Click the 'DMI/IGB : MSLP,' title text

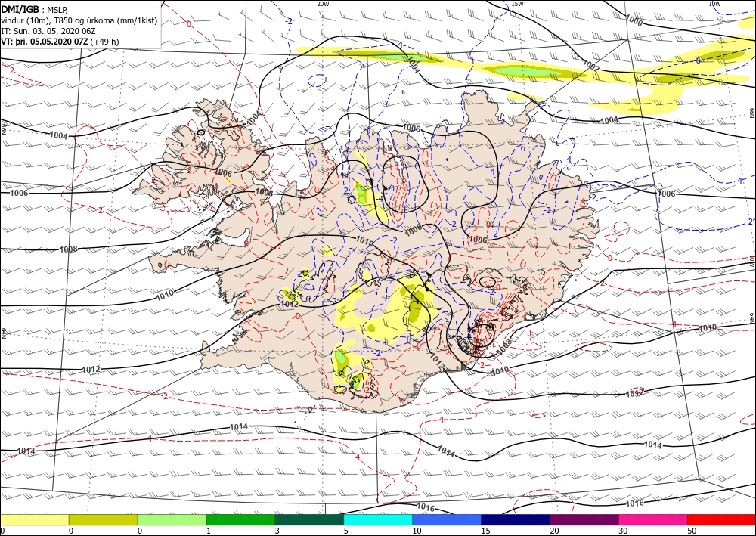click(35, 9)
